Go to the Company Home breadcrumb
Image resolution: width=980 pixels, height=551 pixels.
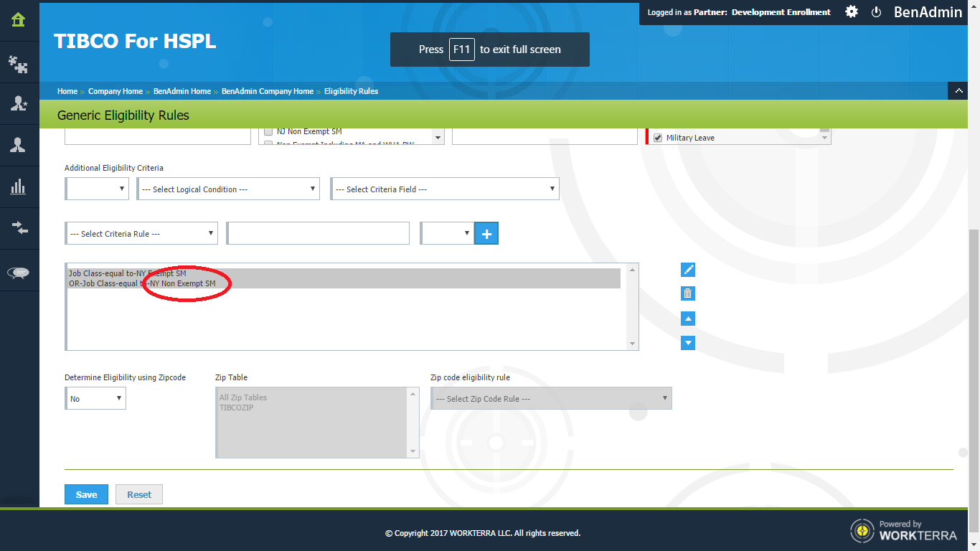116,91
